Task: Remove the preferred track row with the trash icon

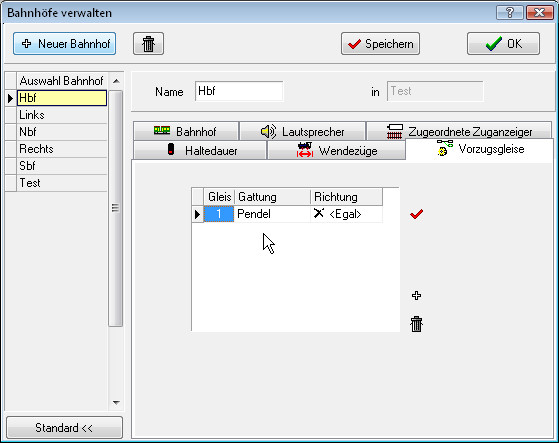Action: 416,324
